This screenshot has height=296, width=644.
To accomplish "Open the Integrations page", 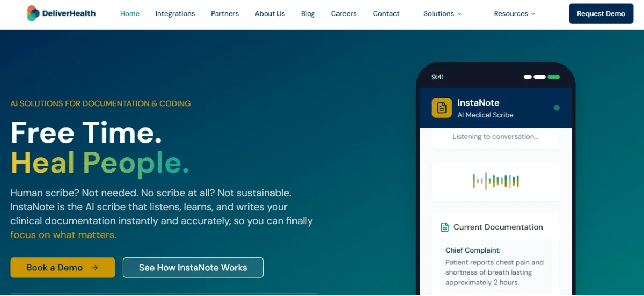I will tap(175, 14).
